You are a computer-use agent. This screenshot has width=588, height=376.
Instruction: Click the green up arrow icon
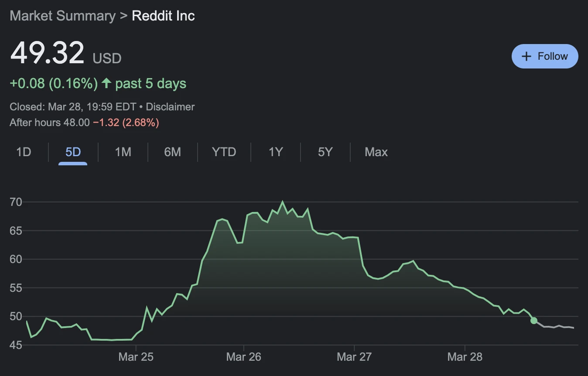[106, 83]
